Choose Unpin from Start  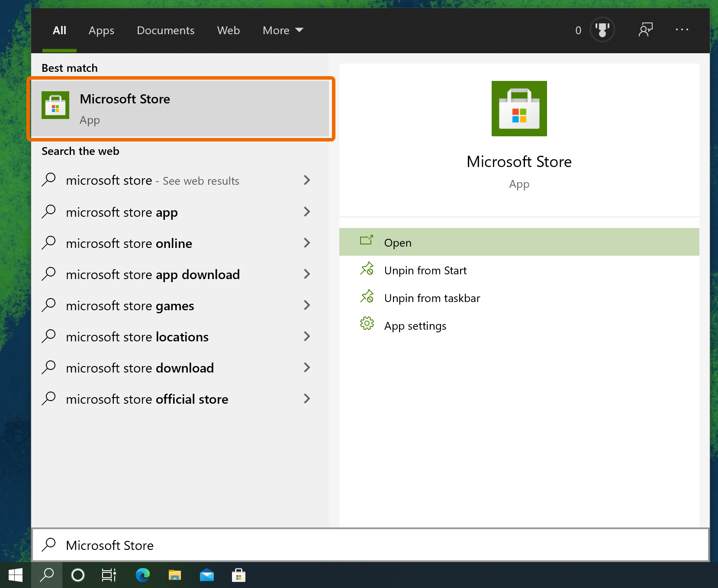tap(519, 270)
